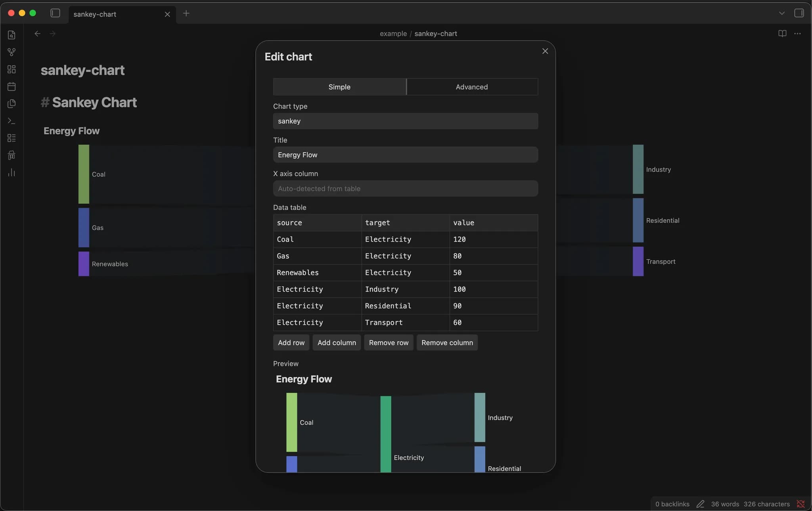The image size is (812, 511).
Task: Navigate forward with right arrow
Action: [x=52, y=34]
